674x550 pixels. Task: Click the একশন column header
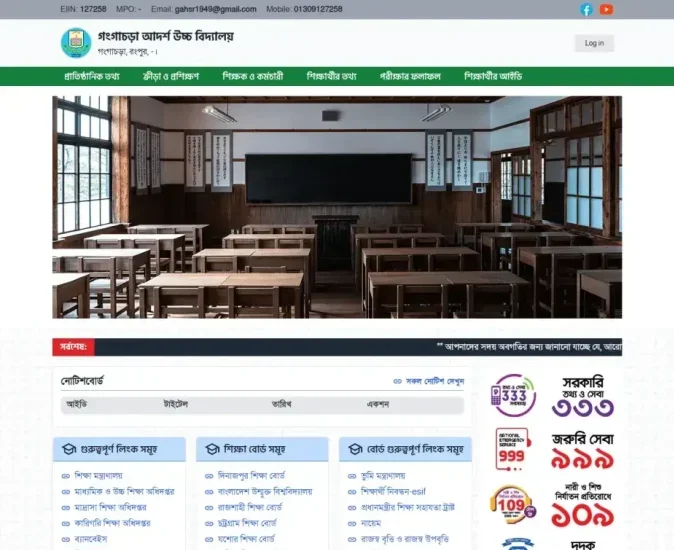378,404
